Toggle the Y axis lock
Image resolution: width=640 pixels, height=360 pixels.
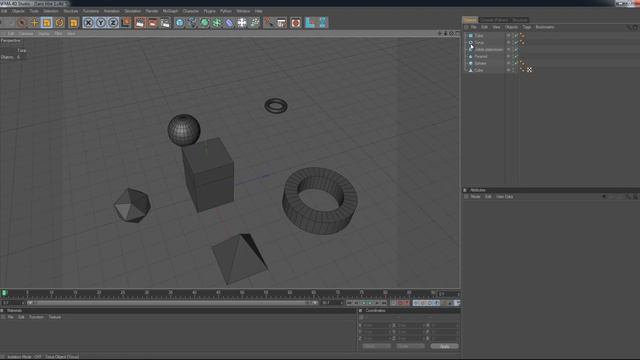(x=101, y=23)
